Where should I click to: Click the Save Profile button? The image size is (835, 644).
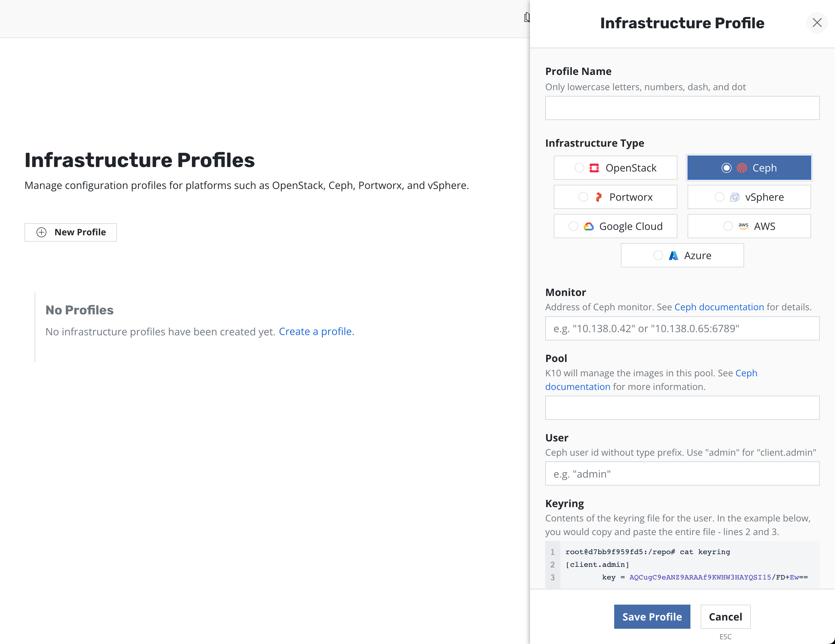(652, 616)
